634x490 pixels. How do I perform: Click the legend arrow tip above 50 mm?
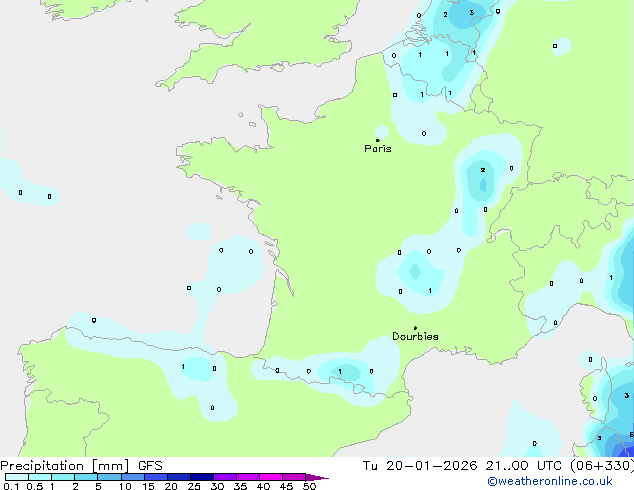[x=317, y=477]
